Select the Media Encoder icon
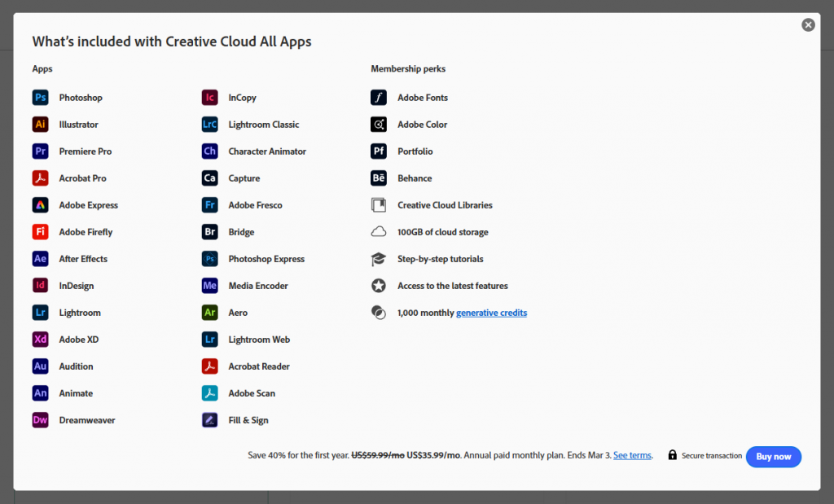834x504 pixels. pyautogui.click(x=210, y=285)
